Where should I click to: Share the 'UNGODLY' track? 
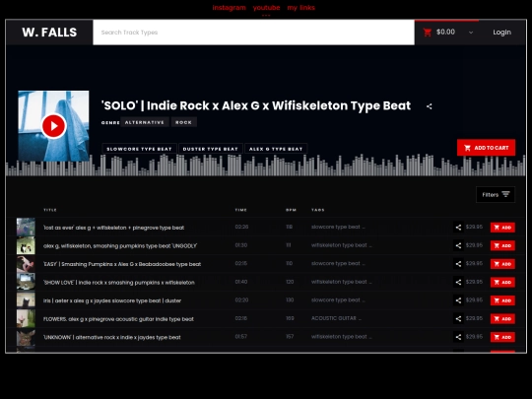(x=458, y=245)
